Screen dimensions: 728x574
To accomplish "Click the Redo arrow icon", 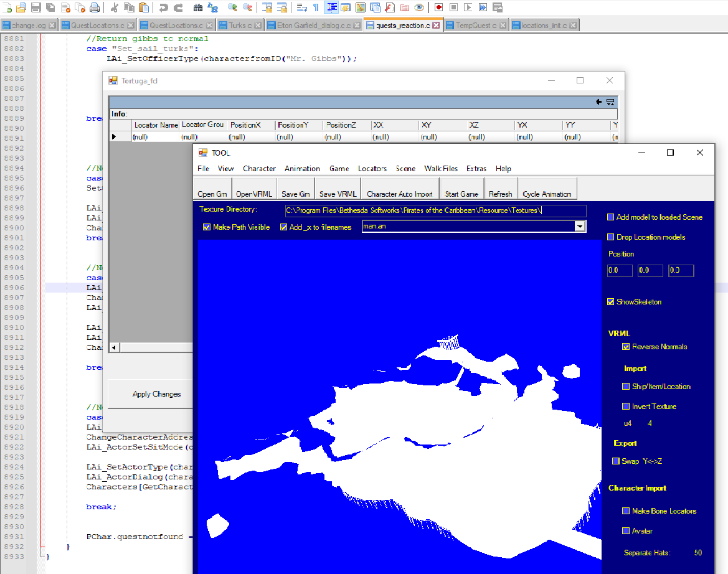I will click(178, 7).
